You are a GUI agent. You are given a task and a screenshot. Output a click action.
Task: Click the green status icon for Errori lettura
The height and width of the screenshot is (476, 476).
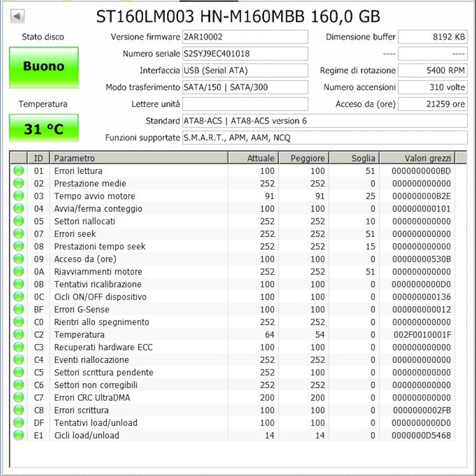click(x=19, y=171)
